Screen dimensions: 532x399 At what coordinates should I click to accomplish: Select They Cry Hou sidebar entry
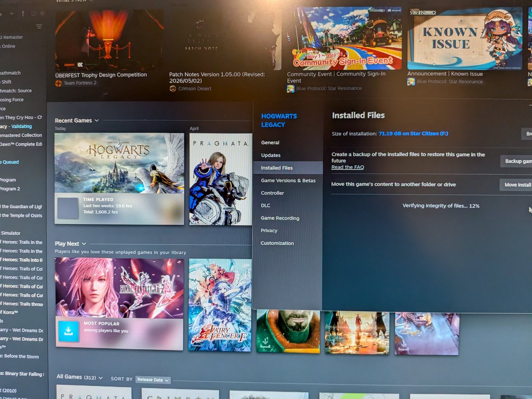(21, 117)
